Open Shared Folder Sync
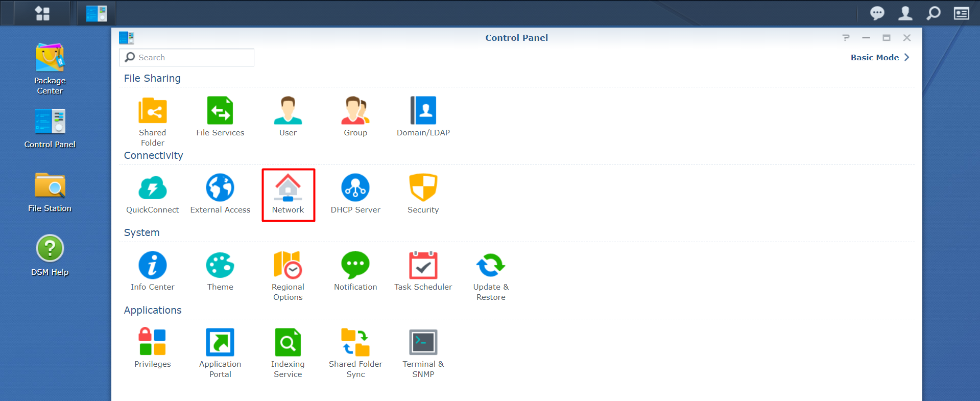The image size is (980, 401). pyautogui.click(x=355, y=353)
